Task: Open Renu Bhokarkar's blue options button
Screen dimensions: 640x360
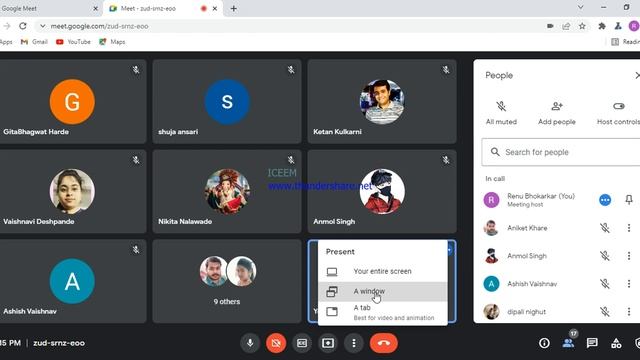Action: click(x=605, y=200)
